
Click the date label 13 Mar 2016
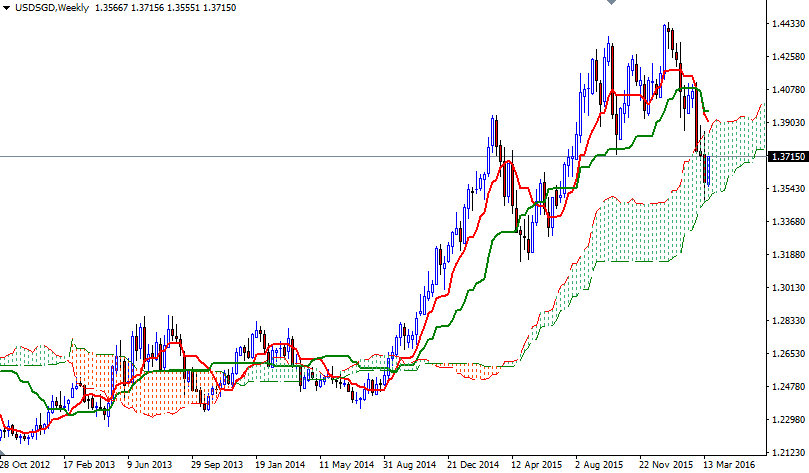point(729,465)
